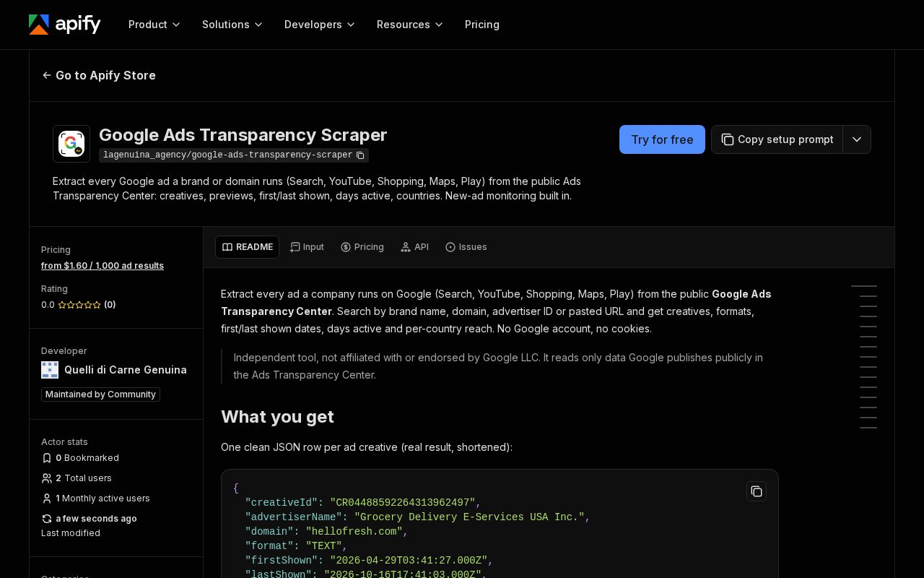Expand the Developers menu
Image resolution: width=924 pixels, height=578 pixels.
click(x=320, y=25)
